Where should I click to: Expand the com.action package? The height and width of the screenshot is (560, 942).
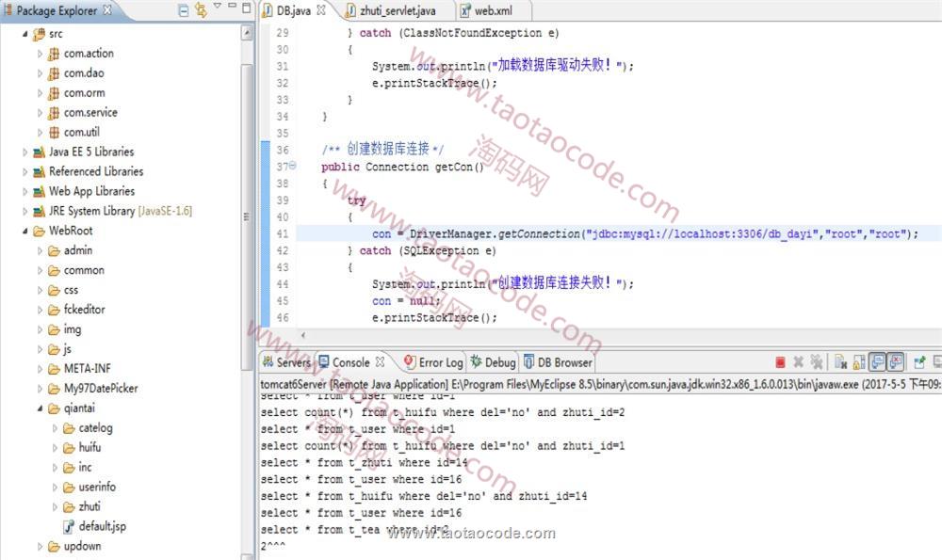tap(41, 54)
